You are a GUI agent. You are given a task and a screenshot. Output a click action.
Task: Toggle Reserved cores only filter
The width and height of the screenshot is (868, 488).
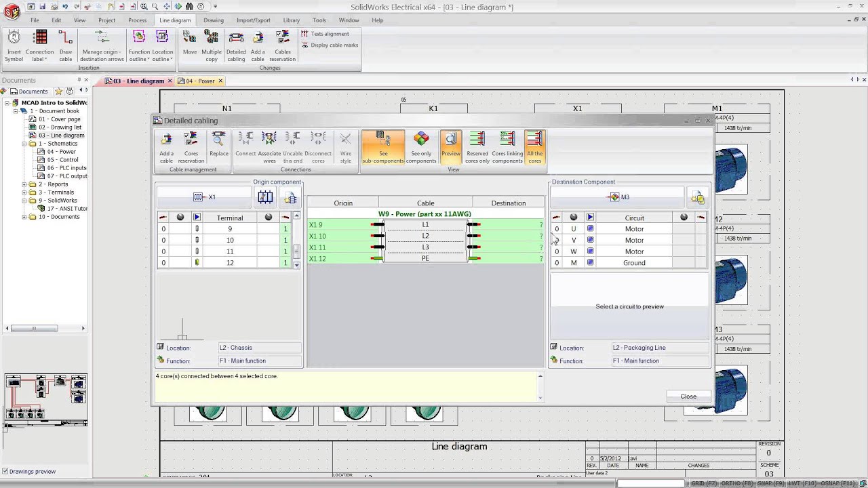pos(477,147)
